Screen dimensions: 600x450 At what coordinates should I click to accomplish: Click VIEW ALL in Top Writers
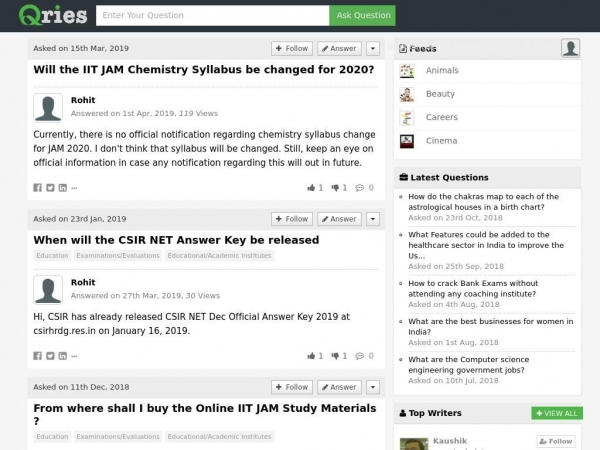(557, 413)
